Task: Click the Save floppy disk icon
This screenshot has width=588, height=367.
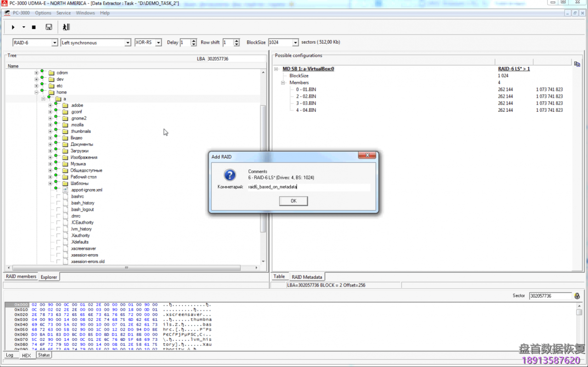Action: 49,28
